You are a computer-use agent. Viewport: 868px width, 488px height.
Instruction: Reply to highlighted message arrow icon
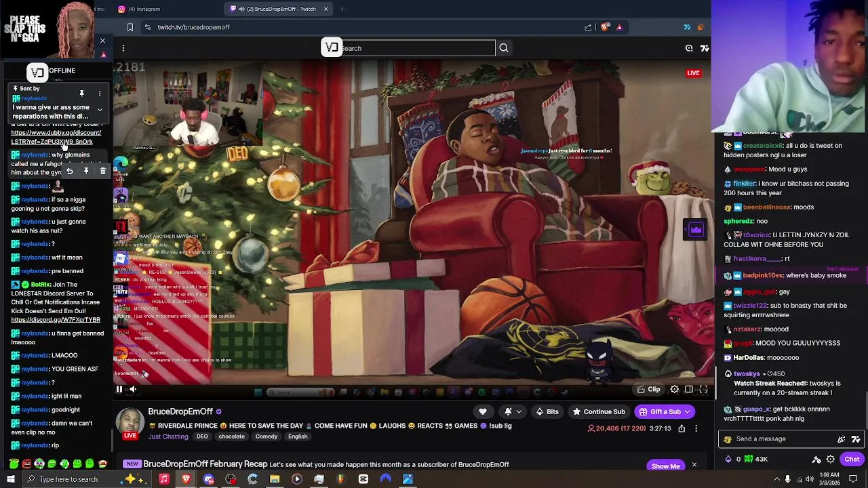69,171
